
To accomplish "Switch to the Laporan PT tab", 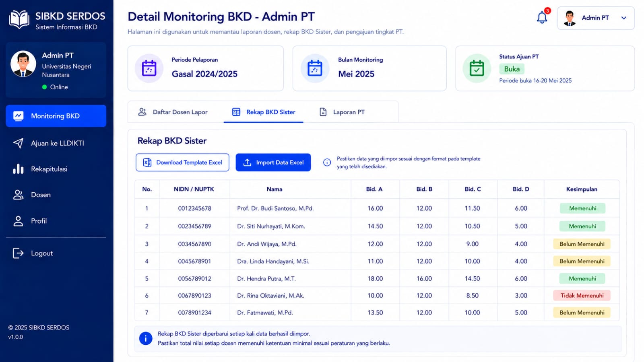I will pos(342,112).
